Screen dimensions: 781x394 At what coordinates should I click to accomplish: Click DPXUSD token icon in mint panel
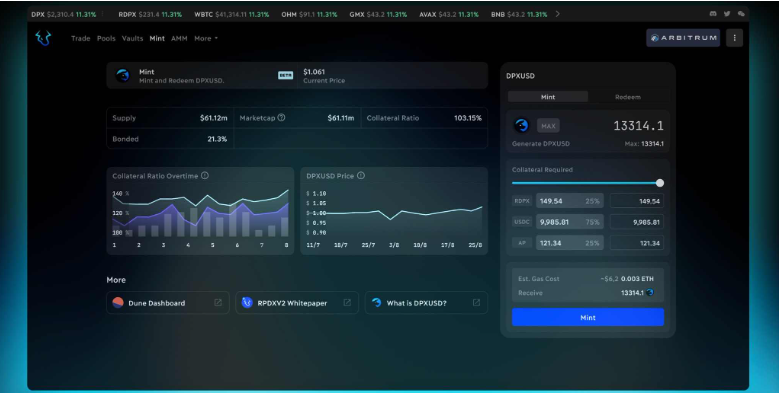click(521, 125)
